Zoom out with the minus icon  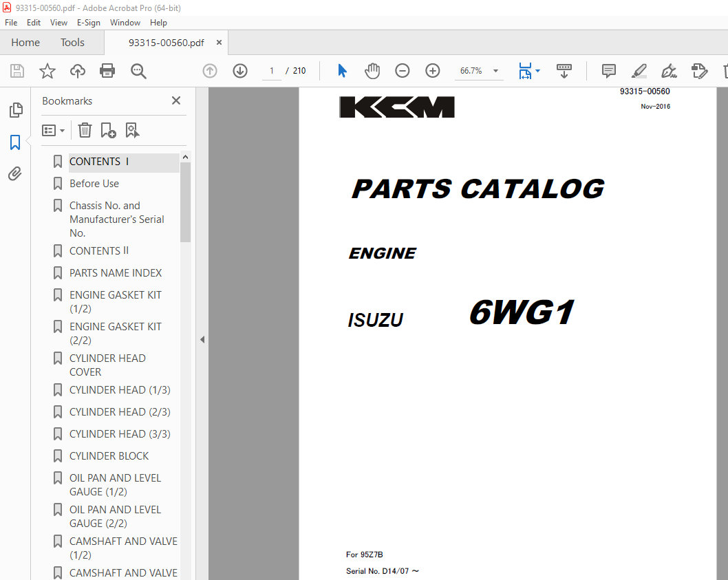(402, 71)
